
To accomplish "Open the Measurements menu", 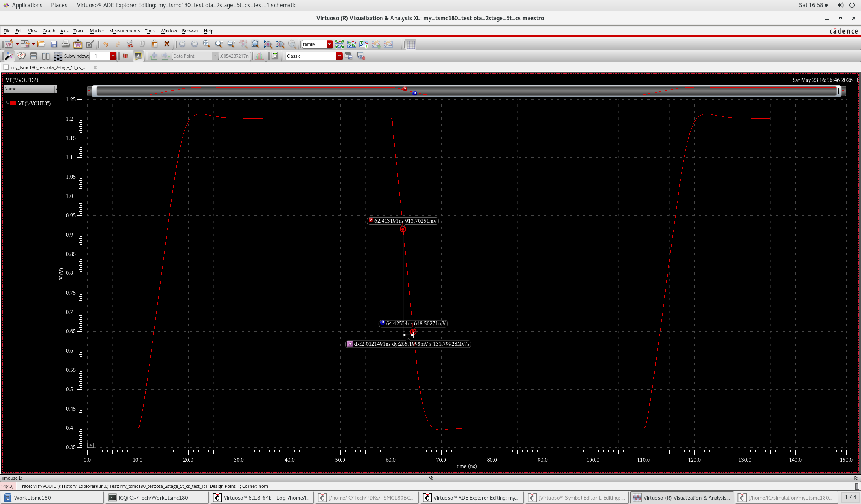I will (124, 31).
